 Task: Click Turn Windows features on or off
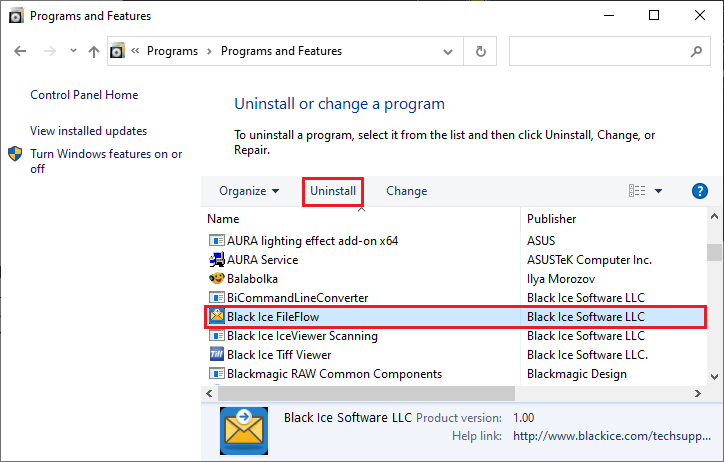[x=106, y=161]
